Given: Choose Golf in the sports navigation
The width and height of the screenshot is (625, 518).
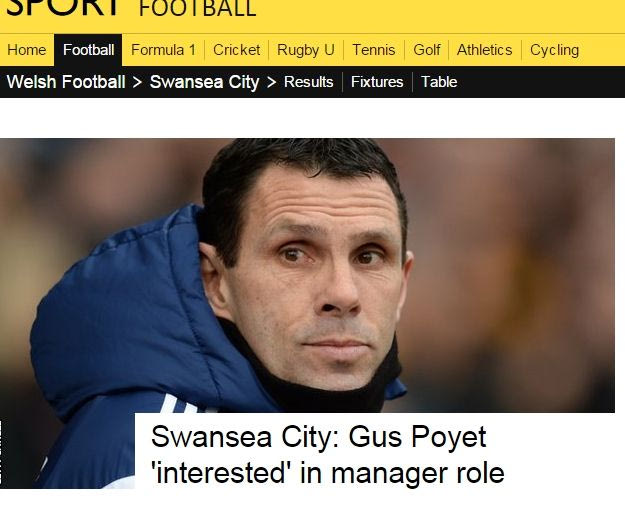Looking at the screenshot, I should 427,50.
